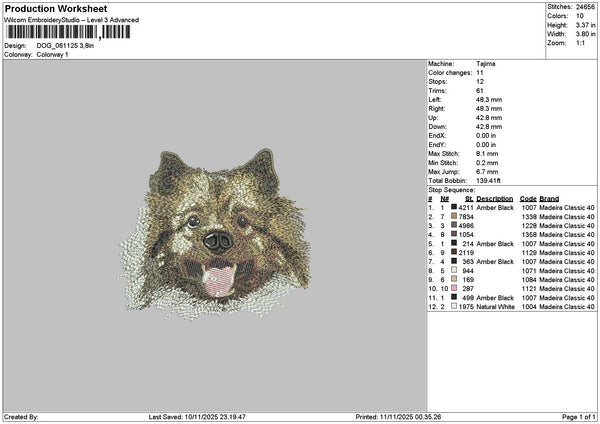The image size is (600, 424).
Task: Click 'Amber Black' description in stop 7
Action: [x=495, y=262]
